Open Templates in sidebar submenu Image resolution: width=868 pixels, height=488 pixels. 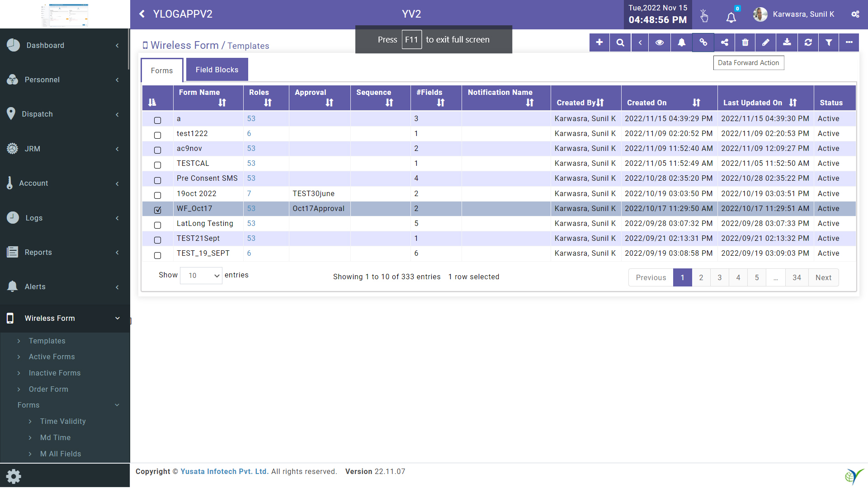tap(47, 341)
